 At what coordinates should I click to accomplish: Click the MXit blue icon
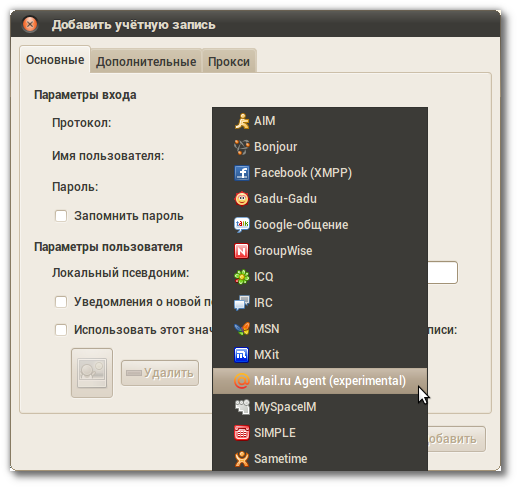tap(242, 355)
